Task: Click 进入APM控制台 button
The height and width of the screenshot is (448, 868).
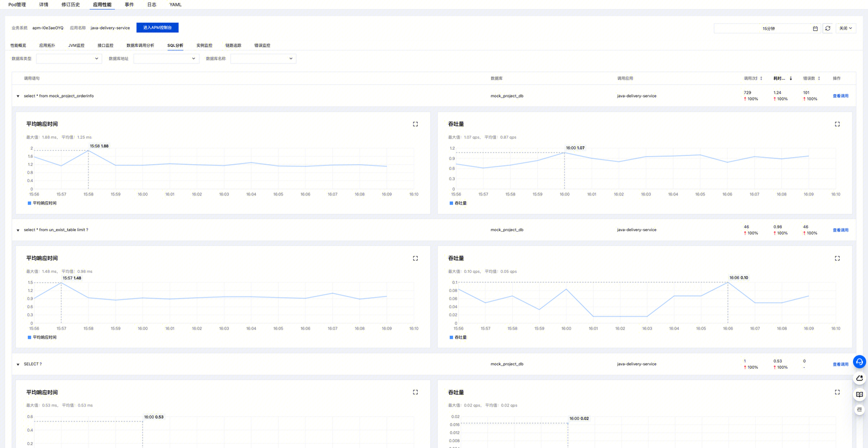Action: pyautogui.click(x=157, y=28)
